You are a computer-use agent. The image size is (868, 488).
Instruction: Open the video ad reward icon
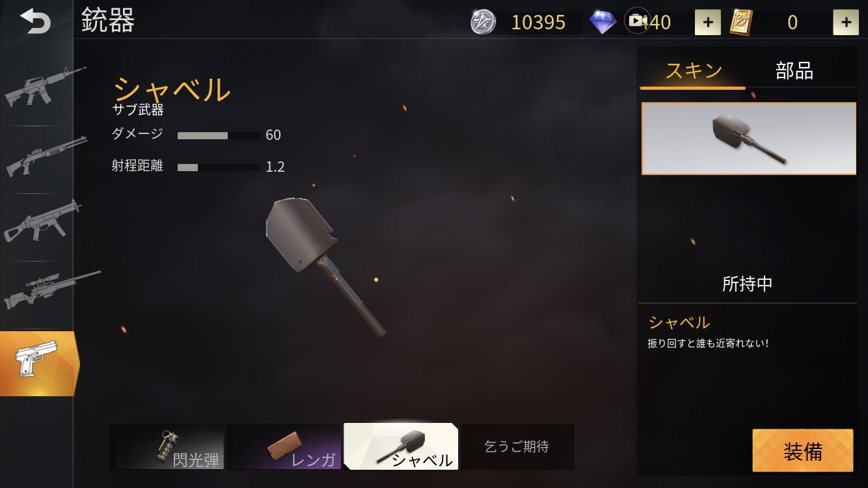(x=637, y=21)
